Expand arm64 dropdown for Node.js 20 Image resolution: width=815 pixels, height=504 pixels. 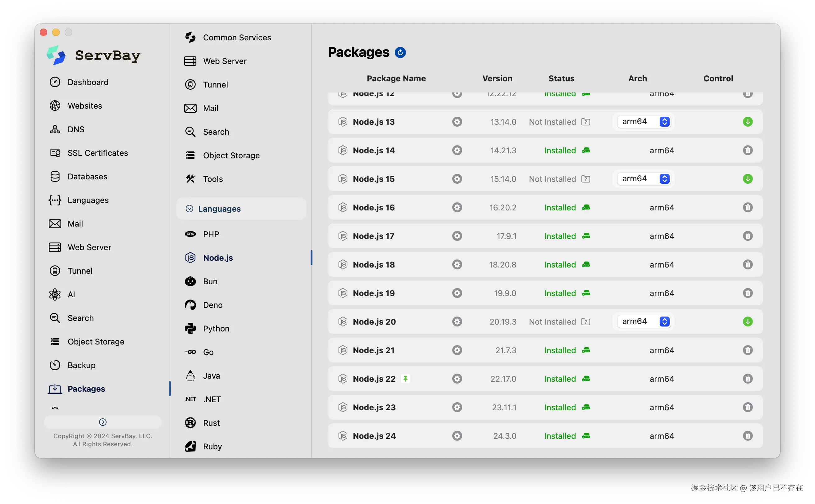pos(644,322)
